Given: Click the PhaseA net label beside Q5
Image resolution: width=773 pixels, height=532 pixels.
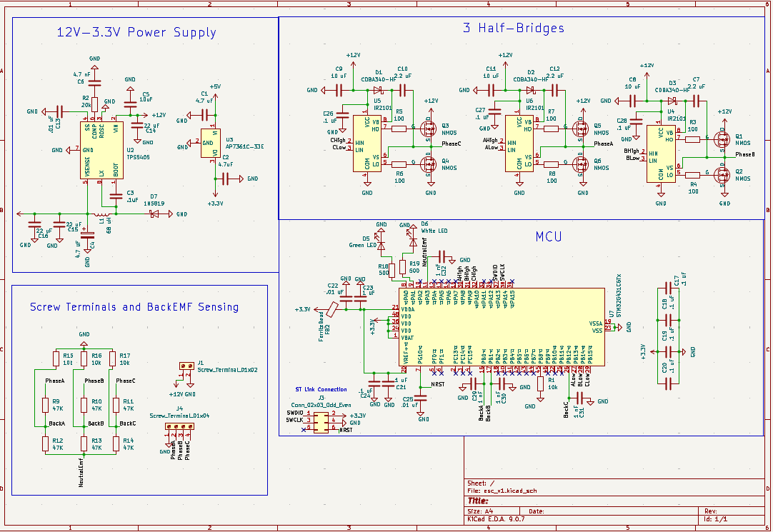Looking at the screenshot, I should [604, 144].
